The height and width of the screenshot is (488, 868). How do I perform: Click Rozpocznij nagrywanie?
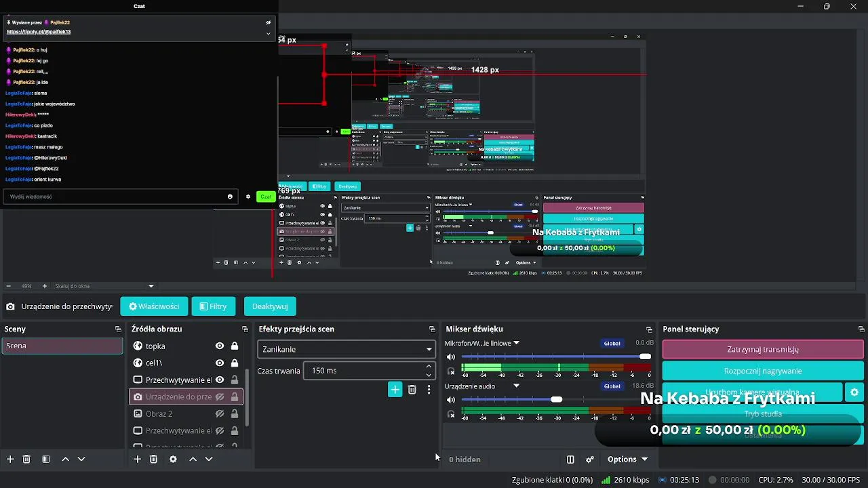[763, 371]
